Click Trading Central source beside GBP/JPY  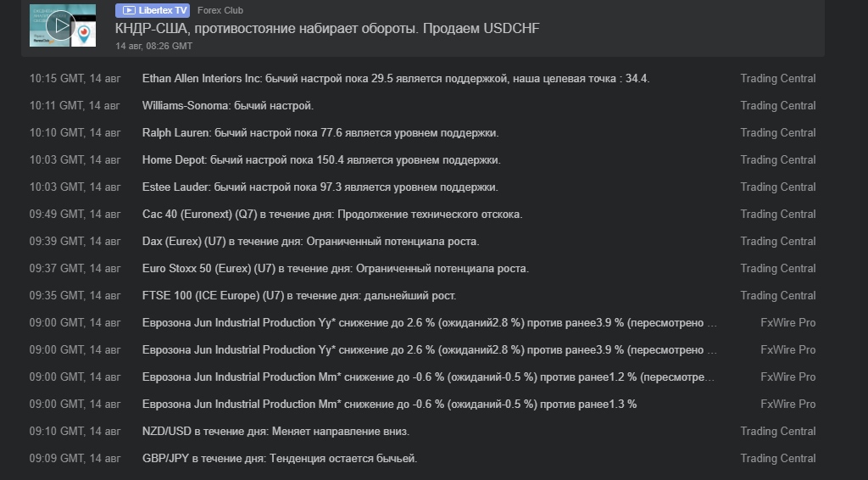[x=777, y=458]
